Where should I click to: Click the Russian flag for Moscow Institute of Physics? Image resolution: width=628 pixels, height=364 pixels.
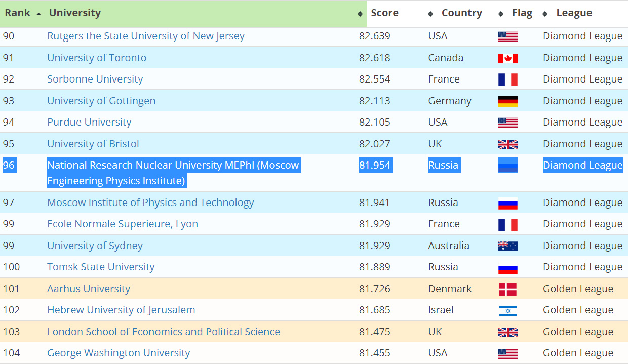507,203
